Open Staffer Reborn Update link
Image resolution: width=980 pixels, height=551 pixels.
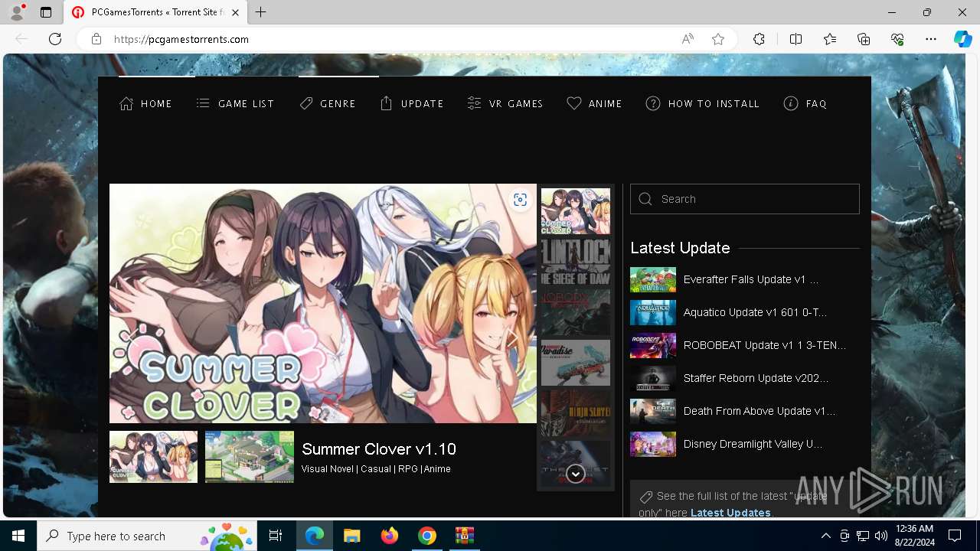tap(756, 379)
